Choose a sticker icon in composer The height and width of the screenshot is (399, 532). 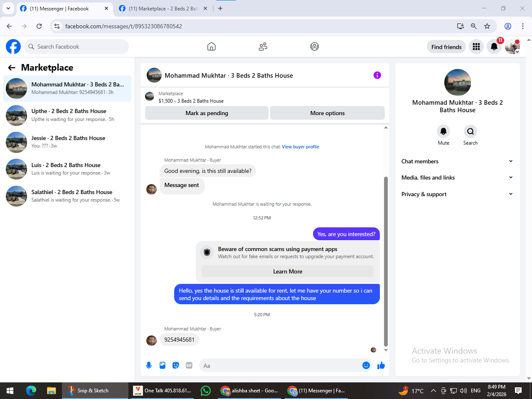(x=176, y=365)
